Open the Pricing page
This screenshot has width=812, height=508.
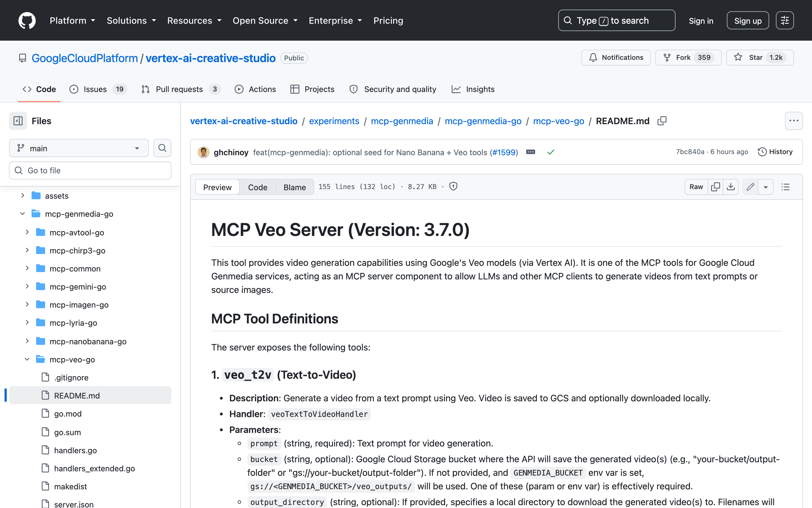pyautogui.click(x=388, y=21)
